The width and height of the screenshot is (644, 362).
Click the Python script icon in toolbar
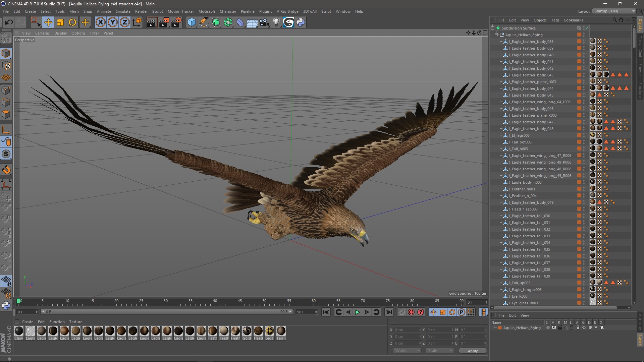coord(301,22)
